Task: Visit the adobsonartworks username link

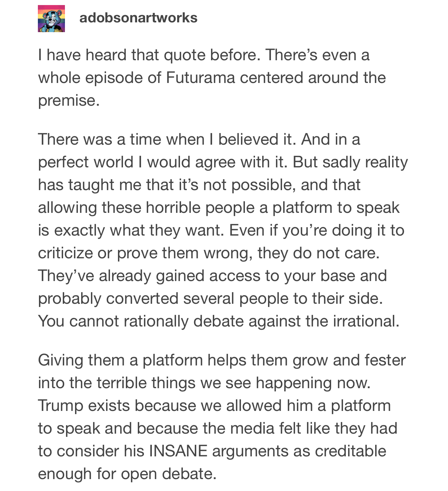Action: pyautogui.click(x=139, y=18)
